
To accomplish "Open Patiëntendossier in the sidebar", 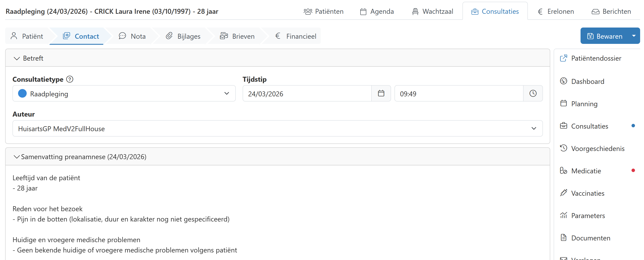I will coord(596,58).
